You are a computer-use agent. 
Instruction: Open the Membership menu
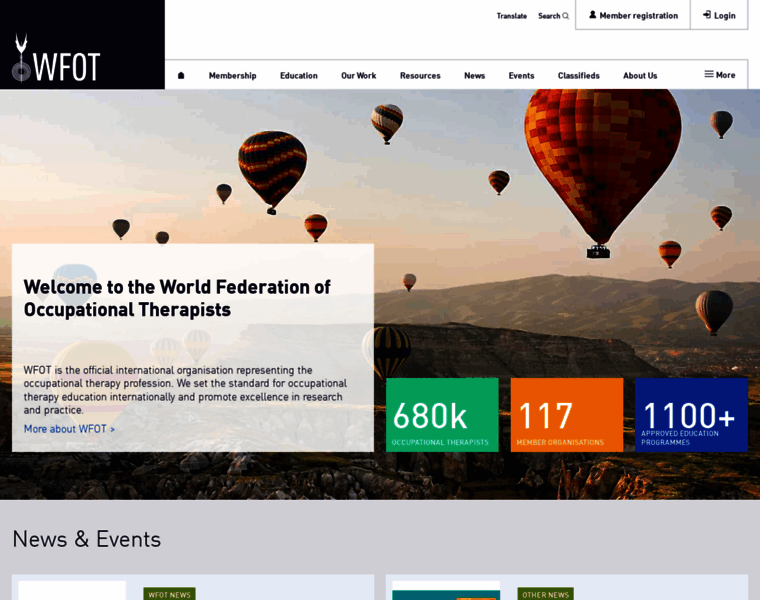pyautogui.click(x=233, y=76)
